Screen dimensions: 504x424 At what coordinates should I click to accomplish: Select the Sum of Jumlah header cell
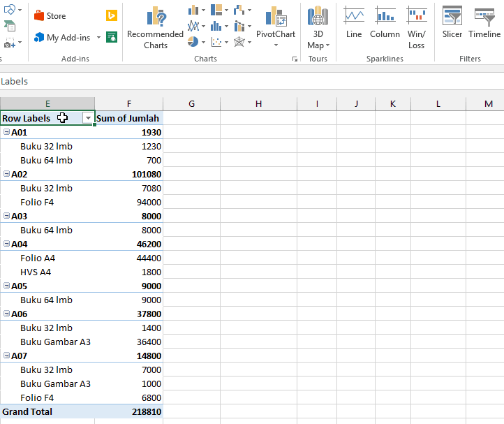pos(129,118)
